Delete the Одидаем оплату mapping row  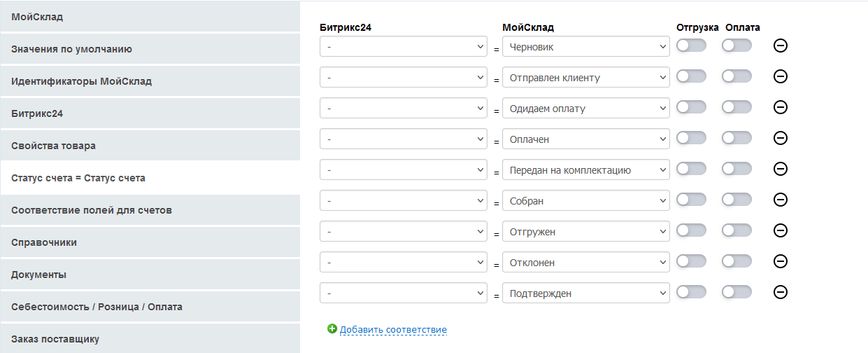coord(781,107)
